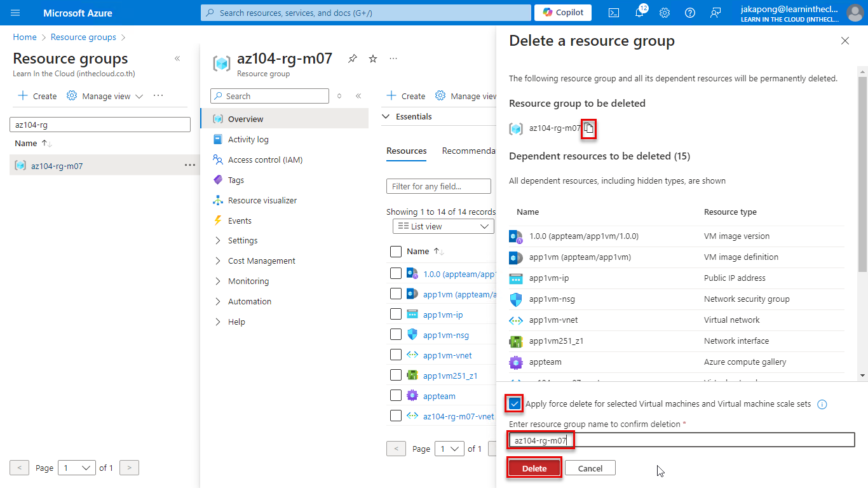
Task: Select the Overview menu item
Action: pyautogui.click(x=284, y=119)
